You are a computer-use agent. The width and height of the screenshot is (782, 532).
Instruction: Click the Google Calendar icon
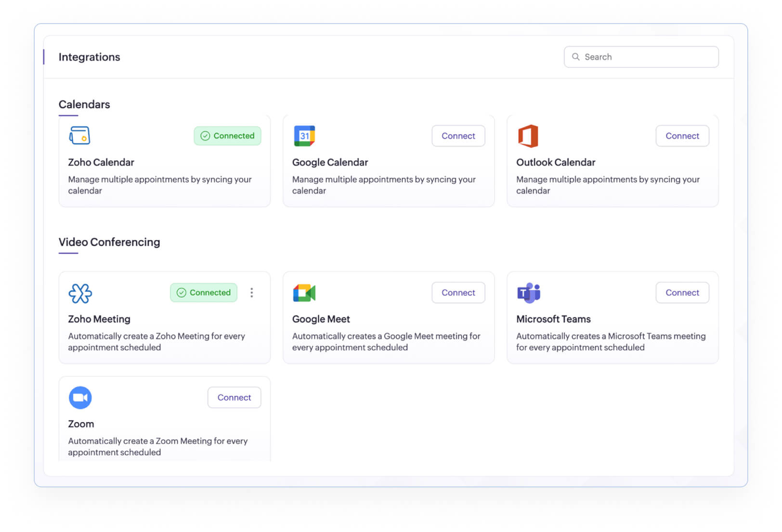pyautogui.click(x=304, y=136)
